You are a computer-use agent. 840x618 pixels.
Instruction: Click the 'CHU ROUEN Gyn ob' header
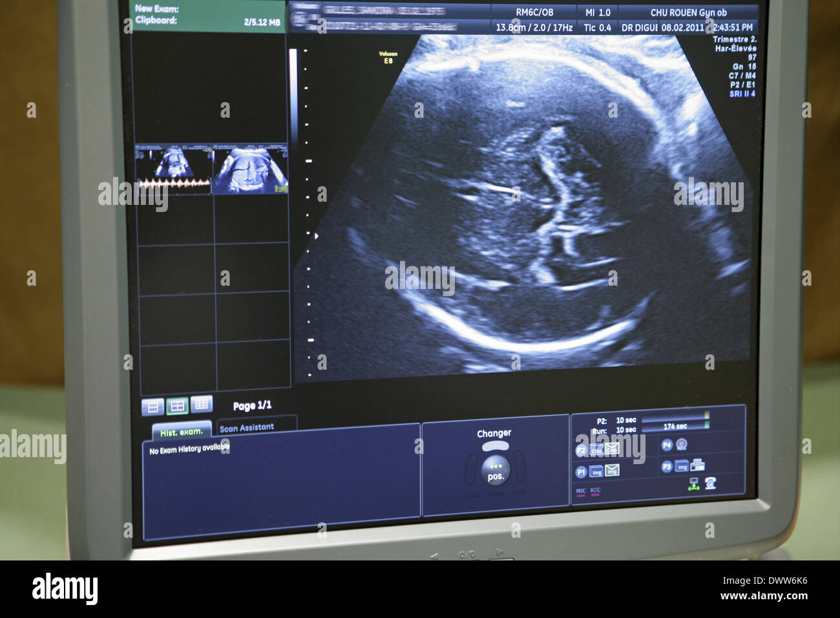688,12
